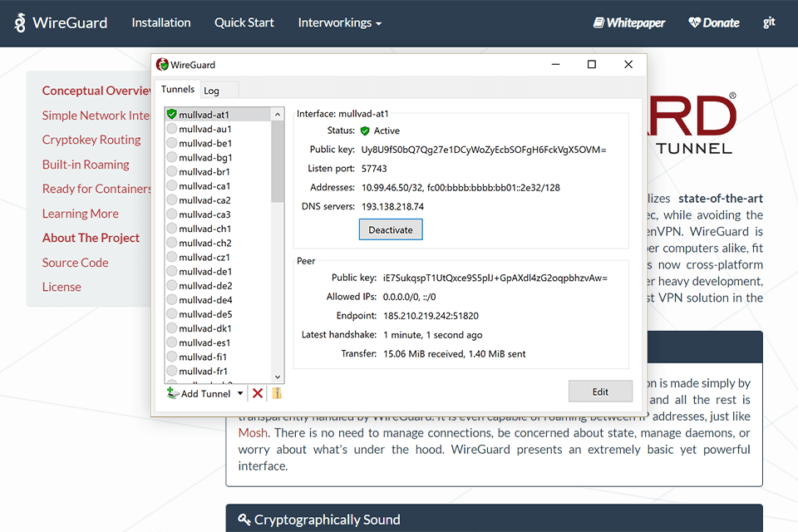The width and height of the screenshot is (798, 532).
Task: Open the Quick Start page from navbar
Action: point(244,23)
